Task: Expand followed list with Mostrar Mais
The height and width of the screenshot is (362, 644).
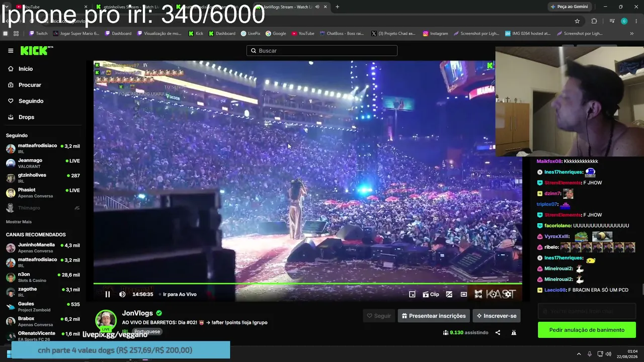Action: click(x=19, y=222)
